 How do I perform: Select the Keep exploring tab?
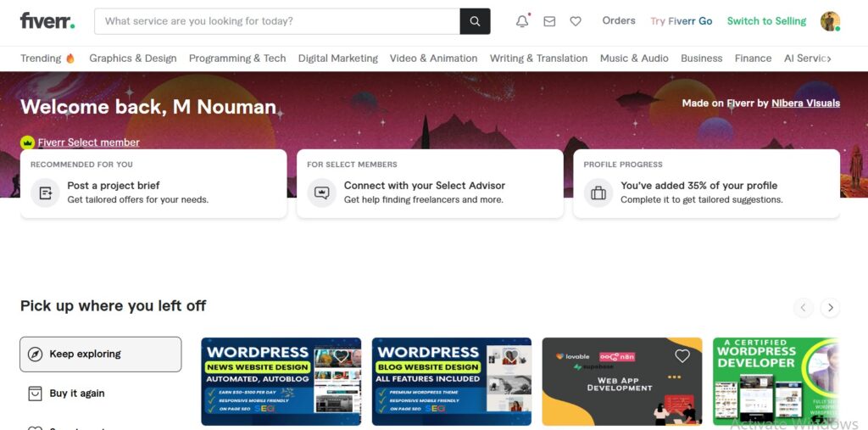[101, 354]
